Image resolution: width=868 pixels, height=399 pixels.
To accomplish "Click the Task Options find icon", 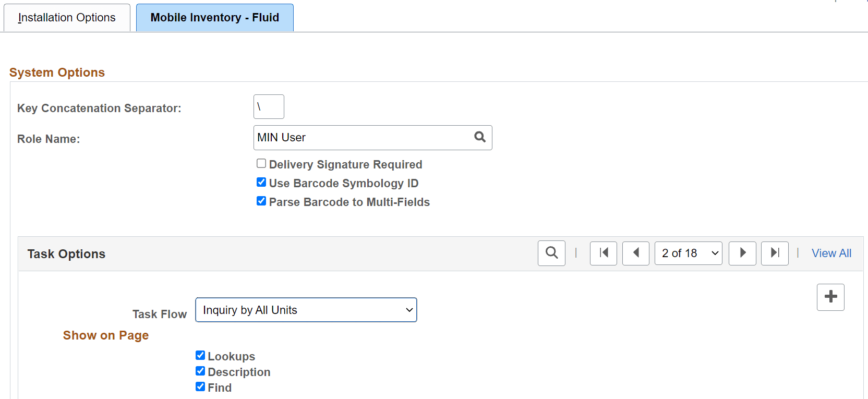I will point(551,253).
